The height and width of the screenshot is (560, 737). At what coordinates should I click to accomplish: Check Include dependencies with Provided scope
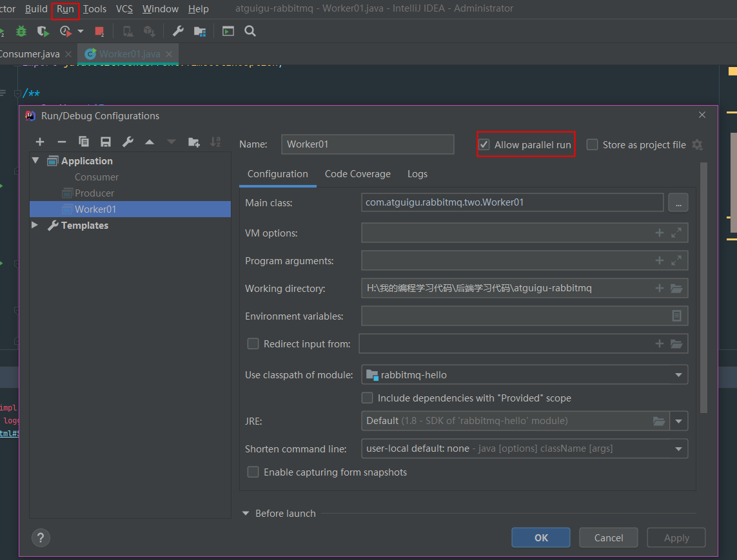pos(367,398)
